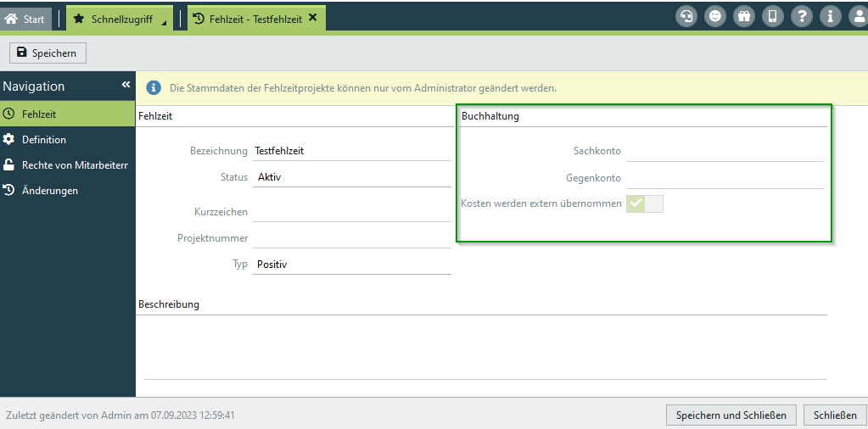The image size is (868, 429).
Task: Collapse the Navigation panel
Action: (126, 85)
